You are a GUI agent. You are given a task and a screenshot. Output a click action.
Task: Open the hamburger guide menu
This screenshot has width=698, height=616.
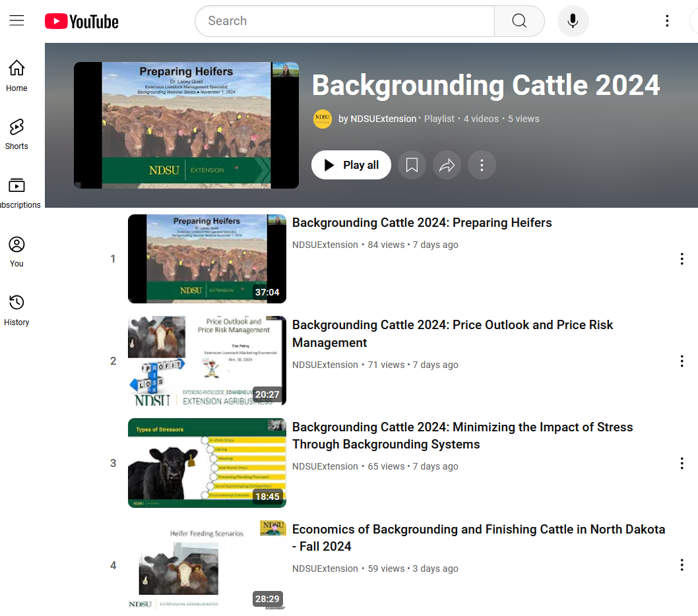[16, 21]
